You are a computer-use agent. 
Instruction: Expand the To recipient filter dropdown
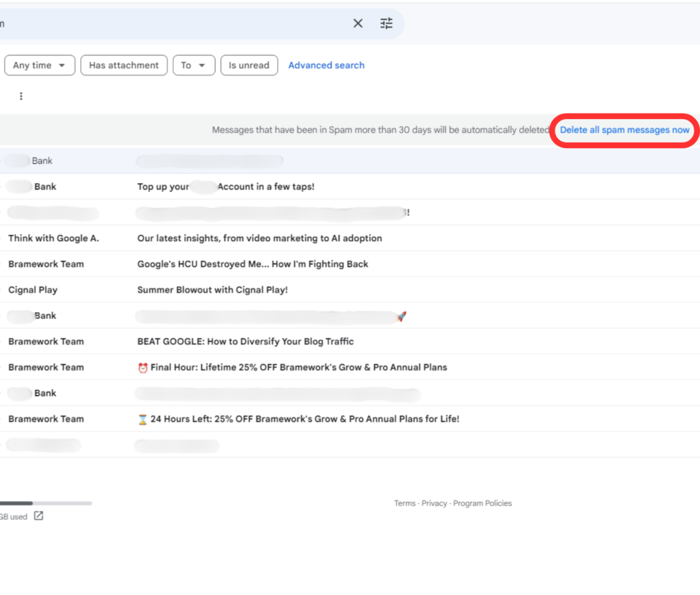[194, 65]
